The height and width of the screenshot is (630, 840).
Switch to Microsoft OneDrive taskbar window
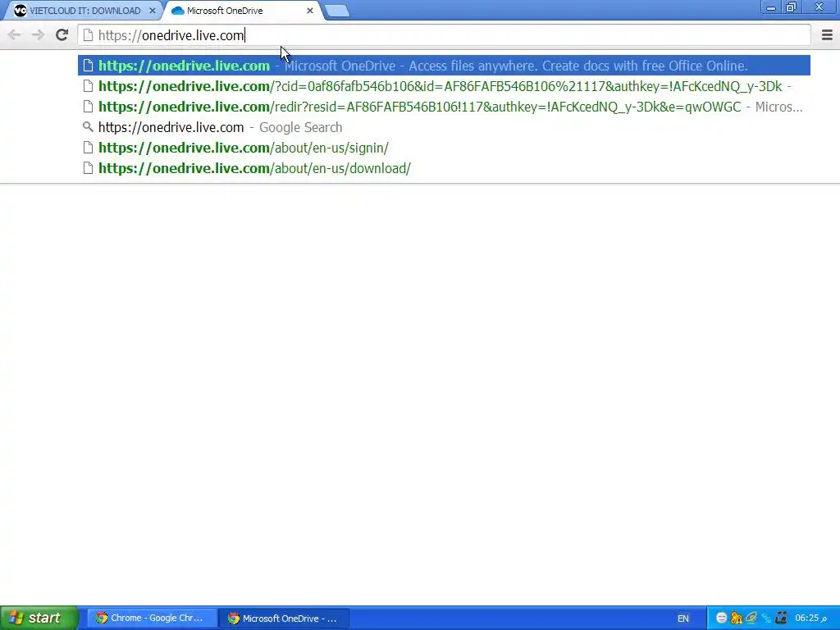tap(284, 619)
